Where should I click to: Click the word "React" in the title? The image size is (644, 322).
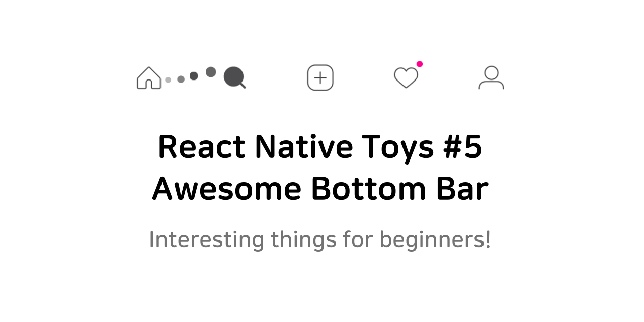pos(202,147)
